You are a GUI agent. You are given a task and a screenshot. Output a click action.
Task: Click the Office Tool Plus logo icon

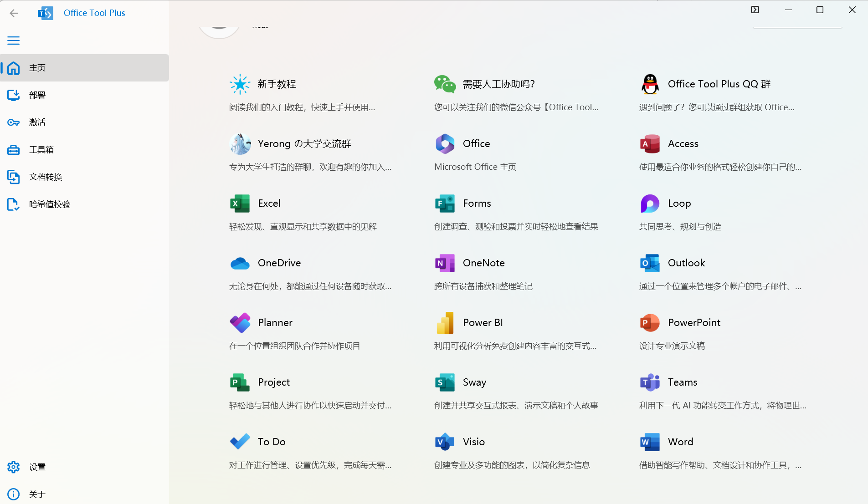(x=45, y=13)
